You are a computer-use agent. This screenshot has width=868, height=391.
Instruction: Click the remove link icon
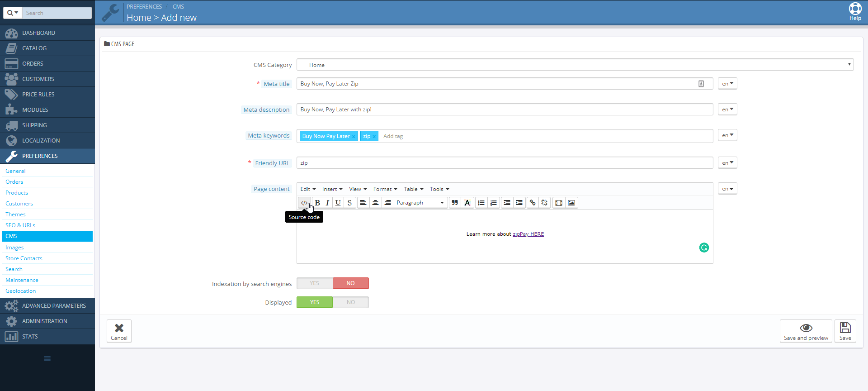pyautogui.click(x=544, y=203)
